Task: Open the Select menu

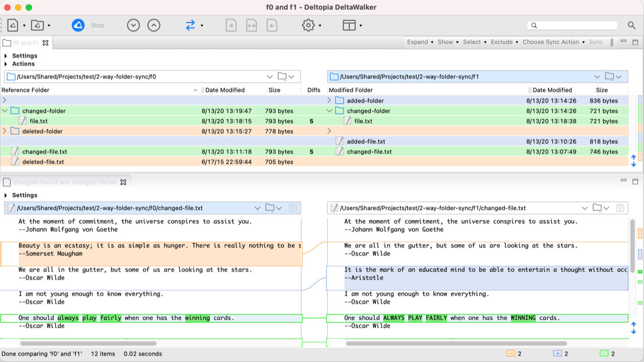Action: click(x=475, y=42)
